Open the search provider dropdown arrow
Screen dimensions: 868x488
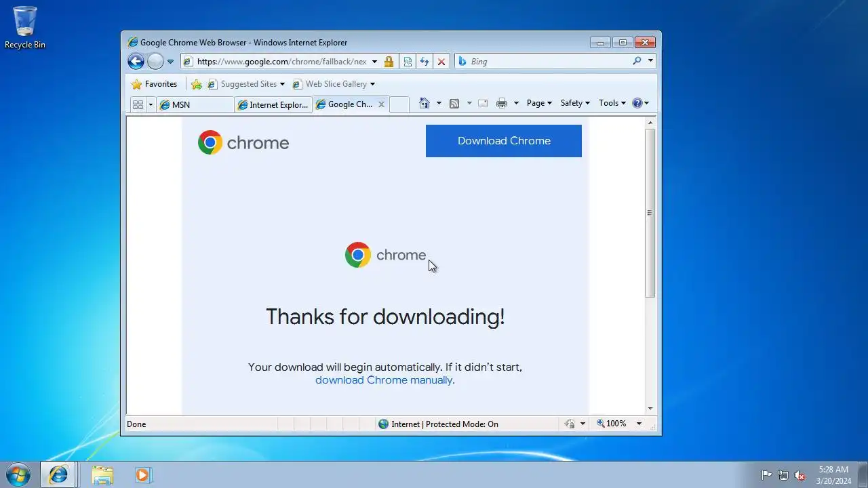(650, 61)
